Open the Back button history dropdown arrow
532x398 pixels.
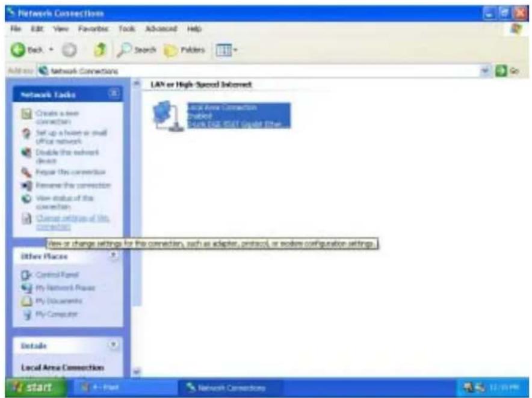point(51,50)
